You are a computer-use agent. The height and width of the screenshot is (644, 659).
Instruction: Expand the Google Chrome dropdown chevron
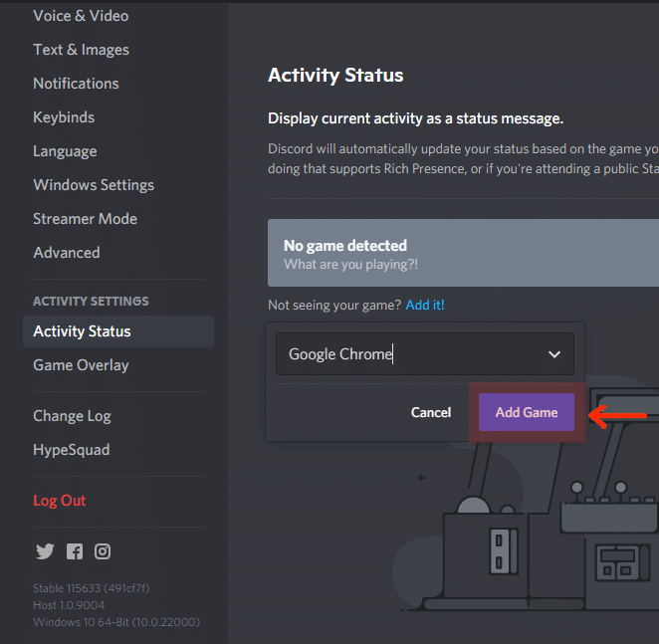[x=554, y=354]
